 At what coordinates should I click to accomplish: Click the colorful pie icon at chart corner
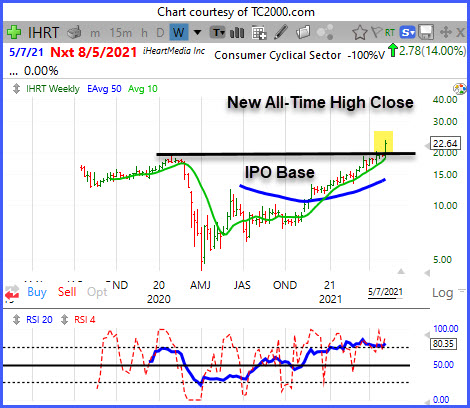click(x=459, y=89)
